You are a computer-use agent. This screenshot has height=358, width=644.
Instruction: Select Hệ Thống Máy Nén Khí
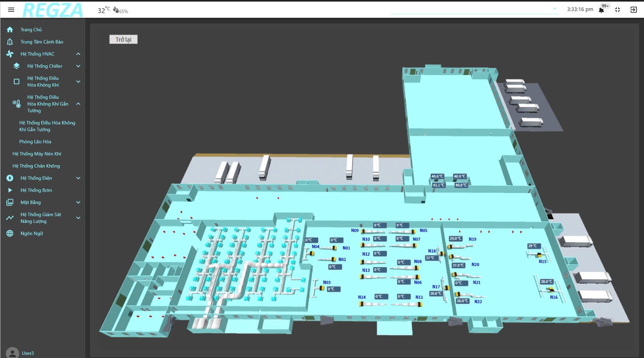click(x=37, y=154)
